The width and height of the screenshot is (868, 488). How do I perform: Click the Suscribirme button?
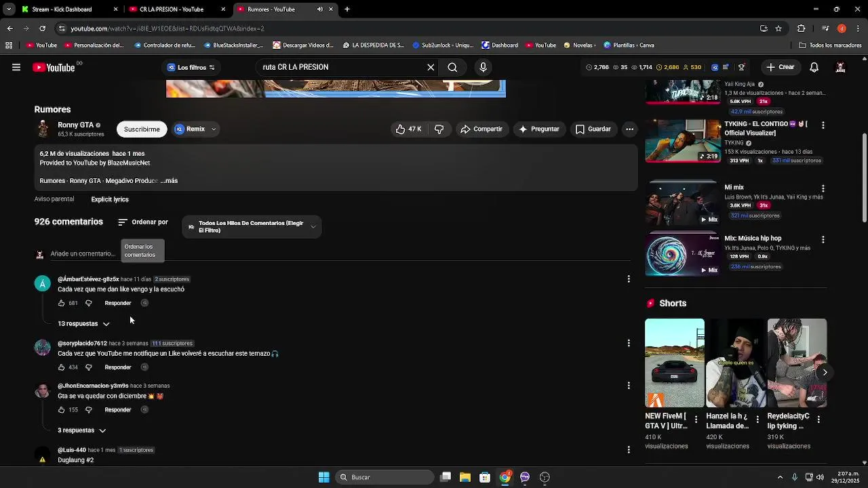(x=142, y=129)
